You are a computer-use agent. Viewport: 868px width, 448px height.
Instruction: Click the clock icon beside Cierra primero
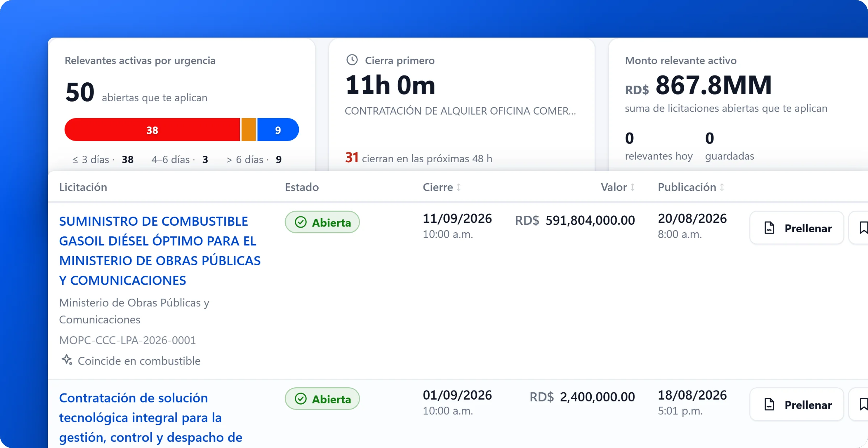tap(352, 60)
